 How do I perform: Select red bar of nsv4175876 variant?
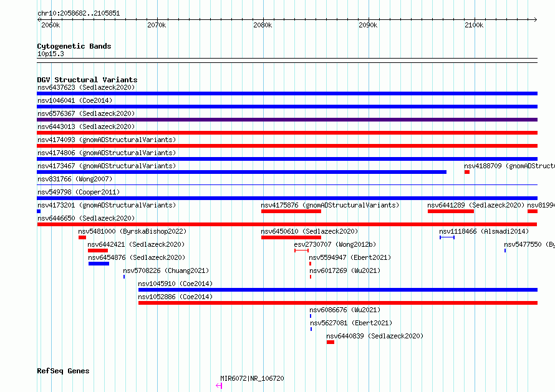tap(291, 211)
